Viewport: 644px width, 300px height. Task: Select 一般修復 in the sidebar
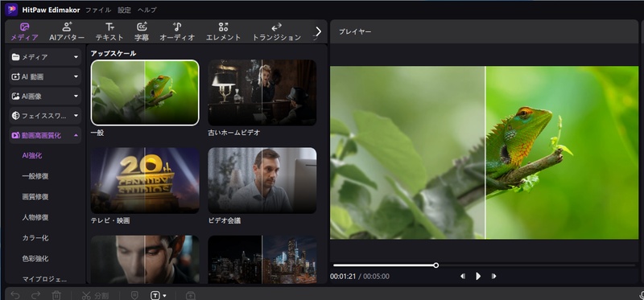click(35, 176)
